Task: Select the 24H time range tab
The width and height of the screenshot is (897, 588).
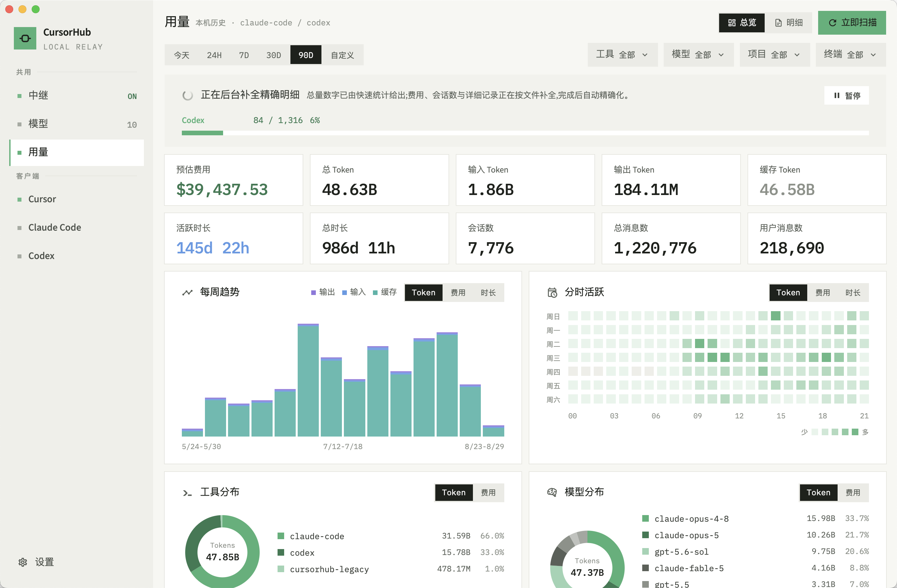Action: point(214,55)
